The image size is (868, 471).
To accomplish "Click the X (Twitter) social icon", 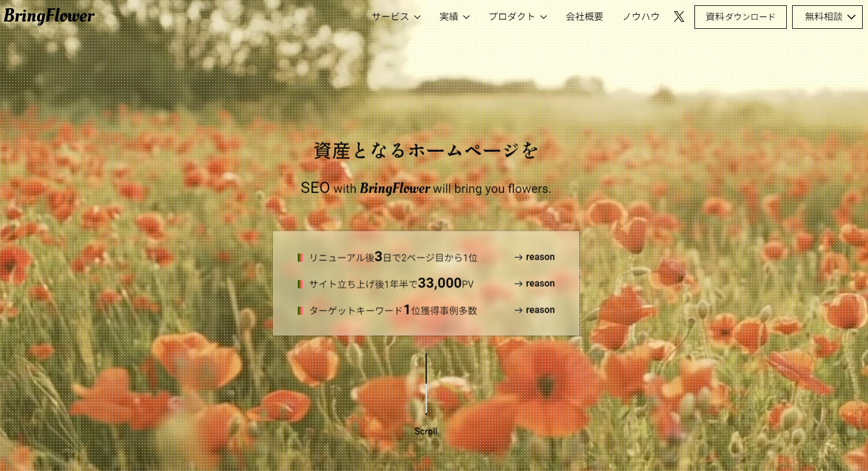I will click(x=679, y=16).
